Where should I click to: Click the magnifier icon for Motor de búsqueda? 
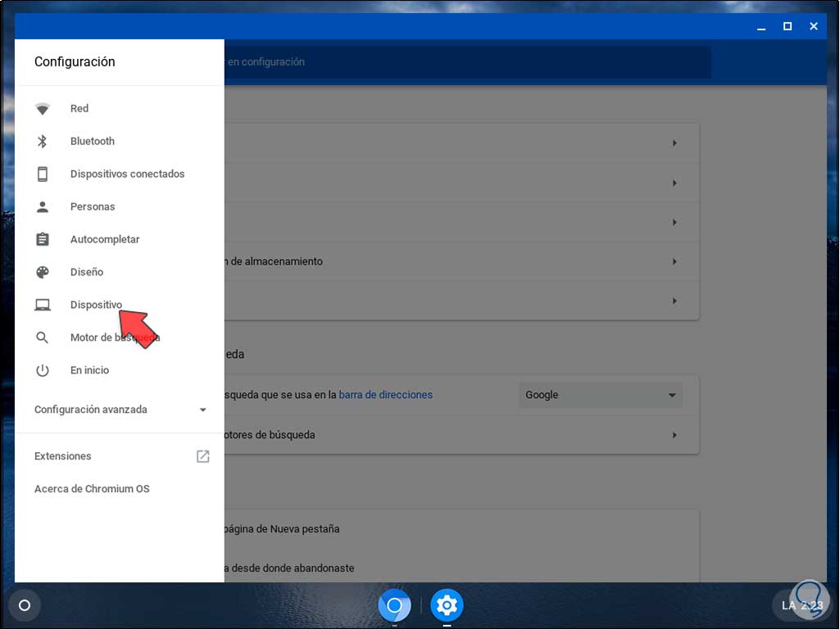pos(43,337)
